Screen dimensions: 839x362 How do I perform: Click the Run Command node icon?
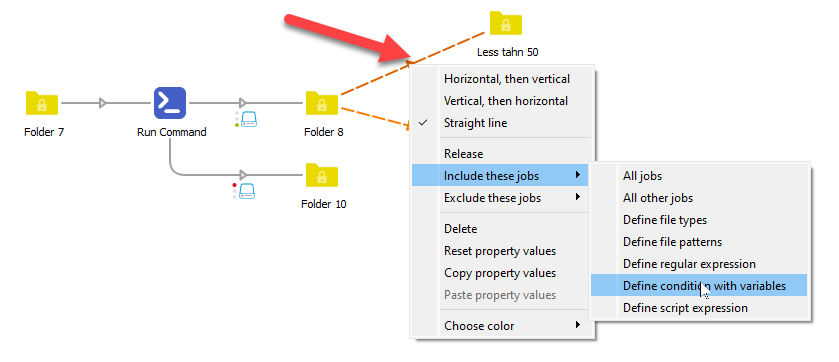pyautogui.click(x=170, y=103)
